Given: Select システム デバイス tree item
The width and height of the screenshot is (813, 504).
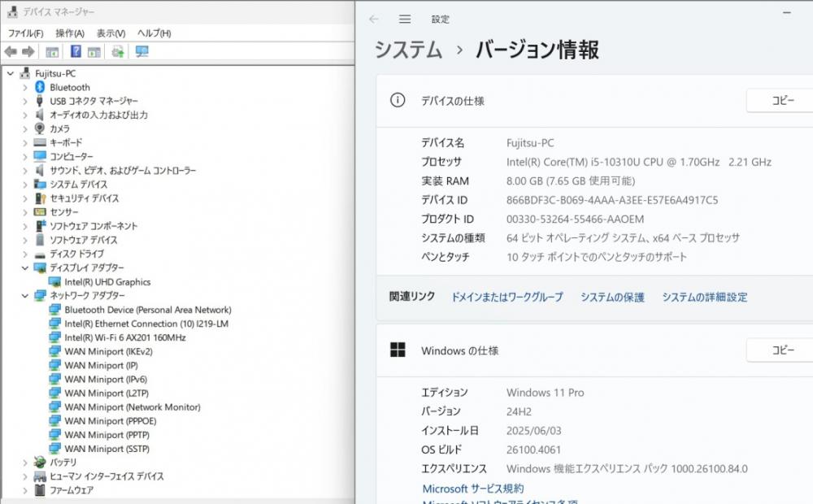Looking at the screenshot, I should point(78,184).
